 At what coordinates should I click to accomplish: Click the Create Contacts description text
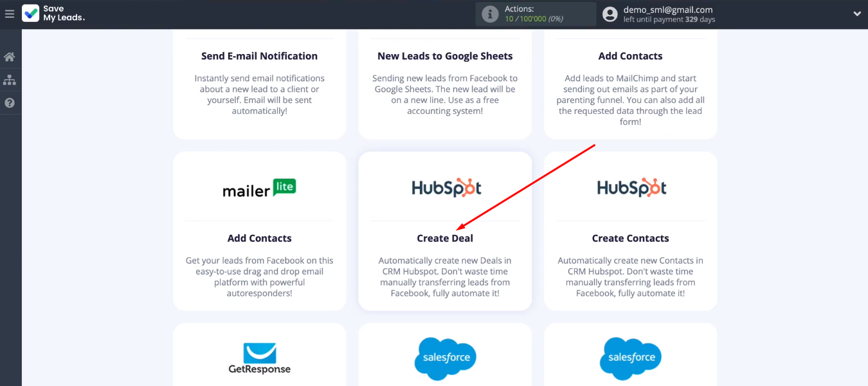pyautogui.click(x=631, y=277)
